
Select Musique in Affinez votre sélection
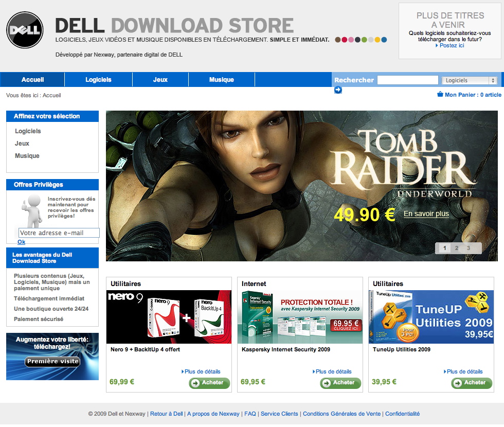(x=27, y=155)
